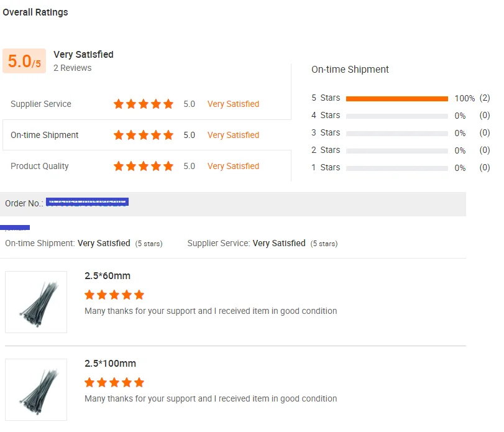Open the 2.5*60mm cable tie thumbnail
Viewport: 504px width, 432px height.
click(36, 302)
